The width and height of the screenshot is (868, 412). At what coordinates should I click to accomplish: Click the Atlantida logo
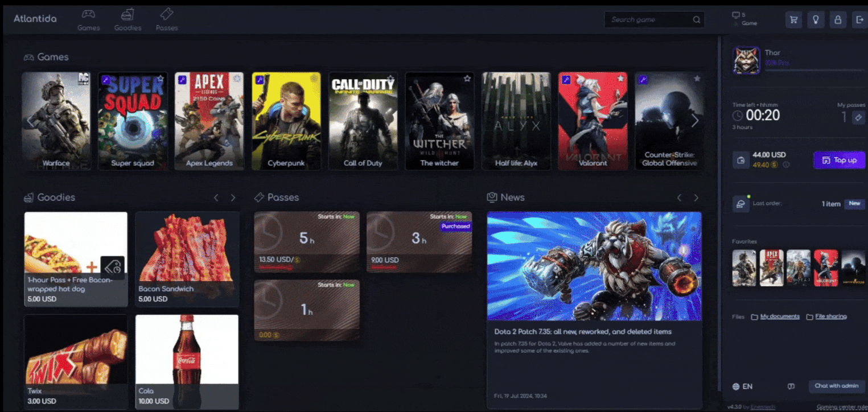(x=35, y=19)
